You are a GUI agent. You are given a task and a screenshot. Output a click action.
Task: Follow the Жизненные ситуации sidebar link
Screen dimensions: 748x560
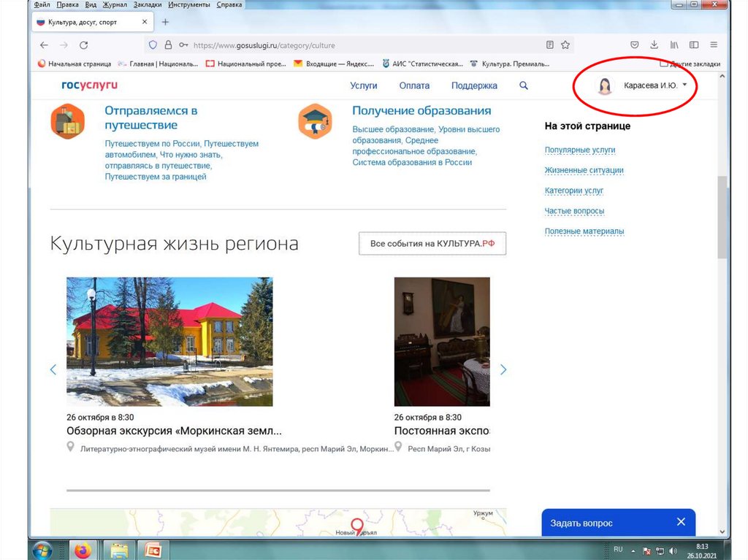pos(584,170)
